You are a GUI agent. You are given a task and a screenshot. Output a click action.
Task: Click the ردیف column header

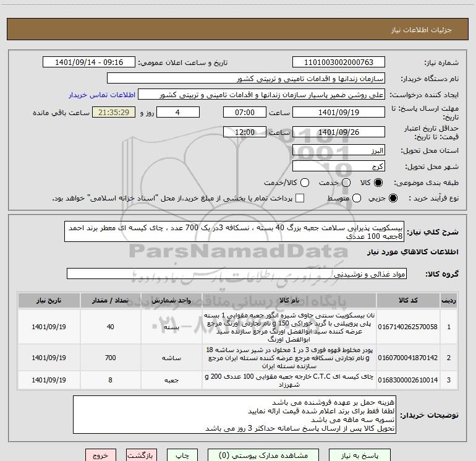[449, 301]
